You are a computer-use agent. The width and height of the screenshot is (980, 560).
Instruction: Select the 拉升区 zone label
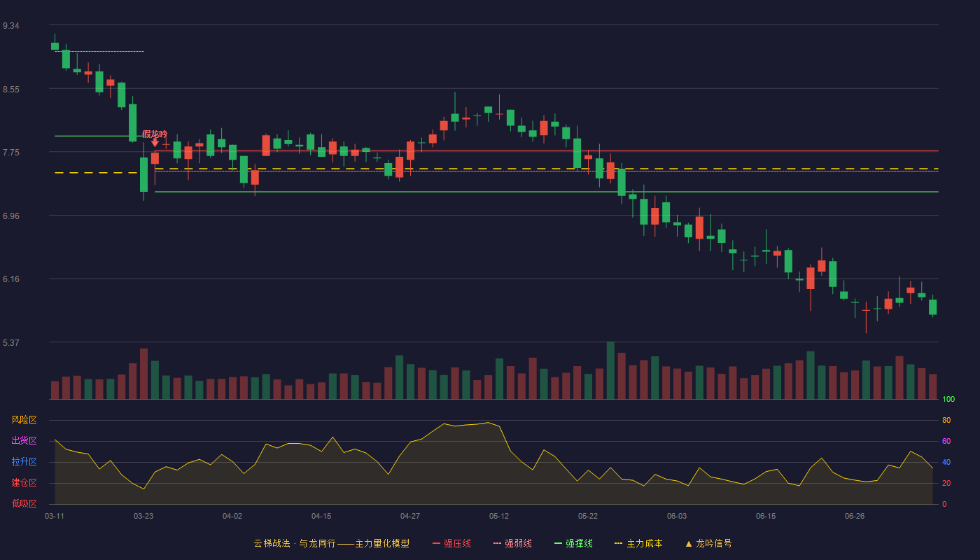tap(24, 462)
